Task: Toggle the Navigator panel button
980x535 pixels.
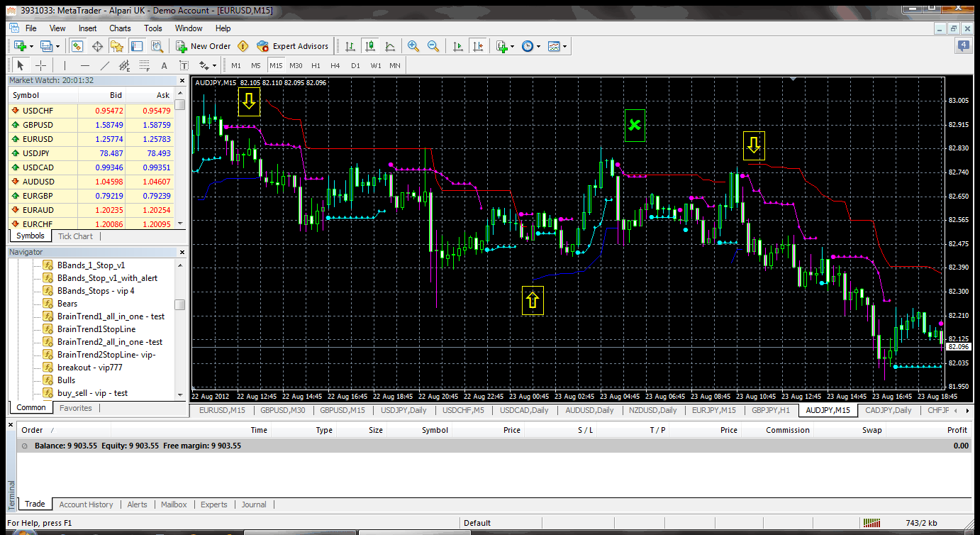Action: [117, 46]
